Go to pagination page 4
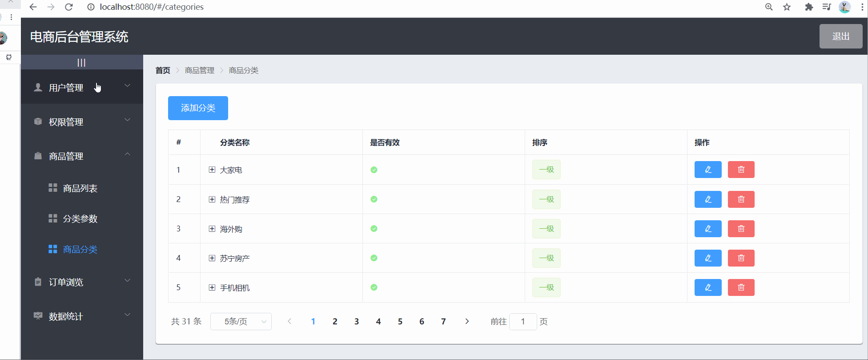 tap(378, 321)
